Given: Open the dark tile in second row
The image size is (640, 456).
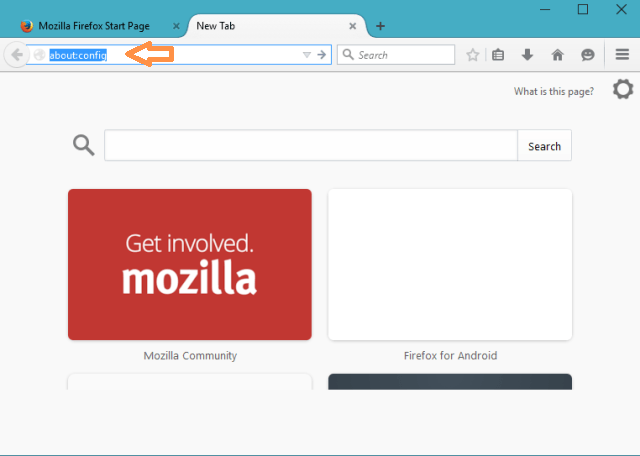Looking at the screenshot, I should tap(450, 382).
